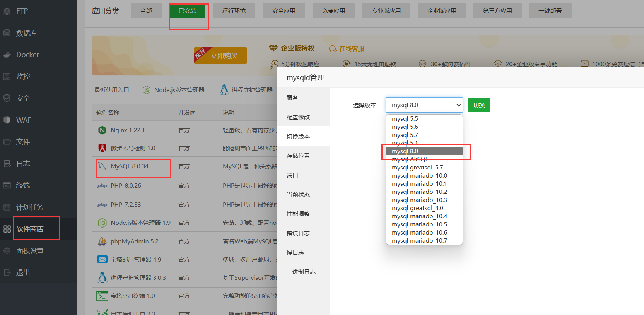Open 慢日志 in mysqld管理 menu
Screen dimensions: 644x315
304,252
